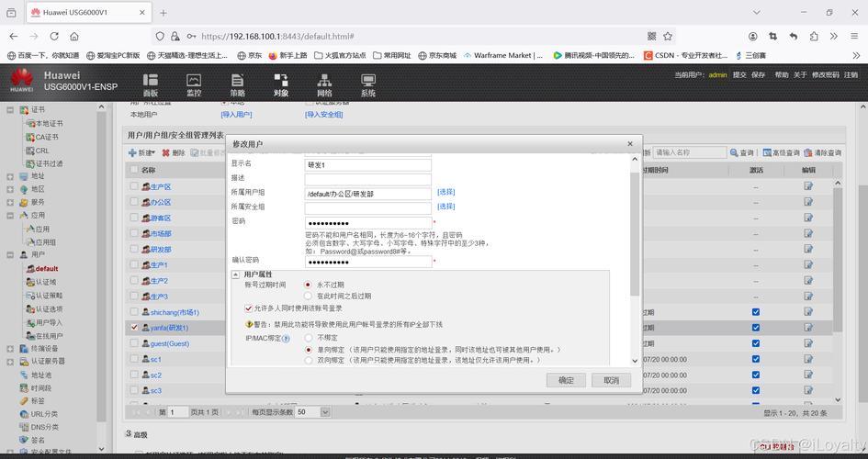Click the dialog's vertical scrollbar

pyautogui.click(x=635, y=232)
